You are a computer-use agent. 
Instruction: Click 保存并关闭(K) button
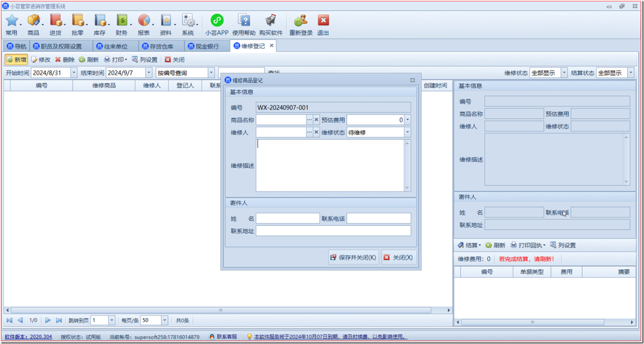[x=353, y=257]
